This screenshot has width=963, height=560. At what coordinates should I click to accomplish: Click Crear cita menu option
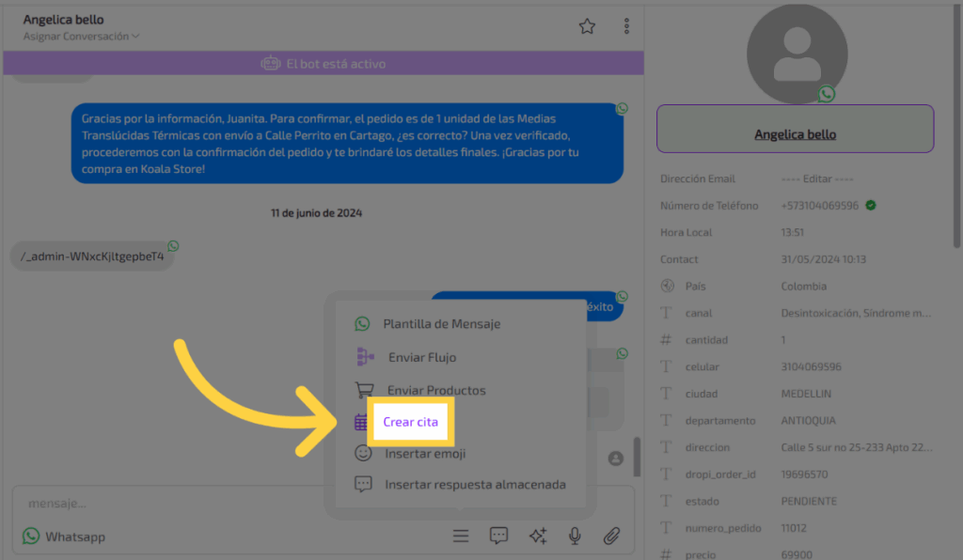pos(410,423)
